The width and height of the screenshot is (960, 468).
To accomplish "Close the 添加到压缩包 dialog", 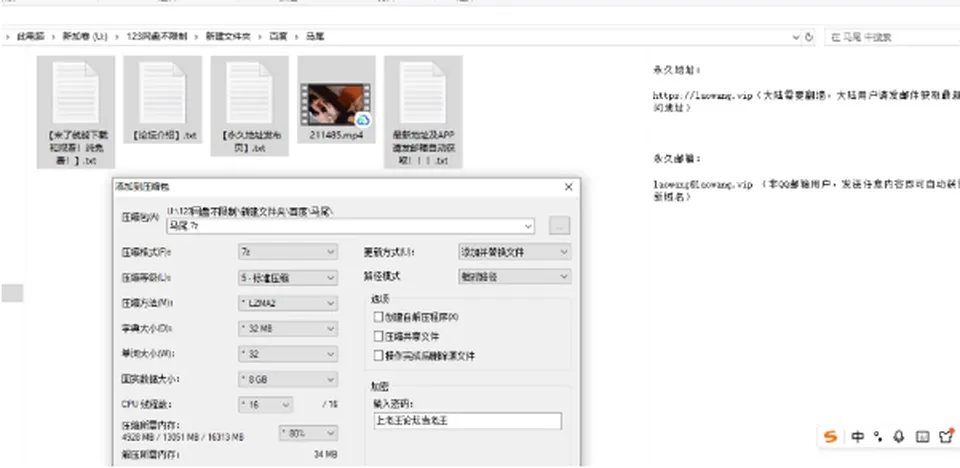I will click(x=569, y=187).
